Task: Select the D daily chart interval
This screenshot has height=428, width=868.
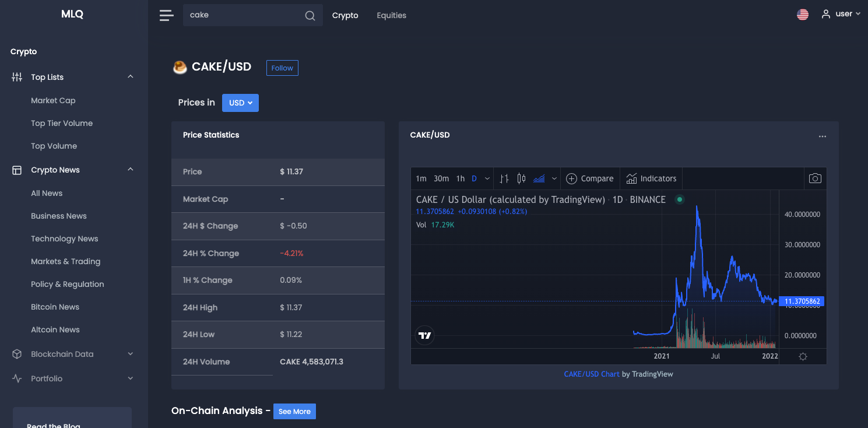Action: click(x=474, y=178)
